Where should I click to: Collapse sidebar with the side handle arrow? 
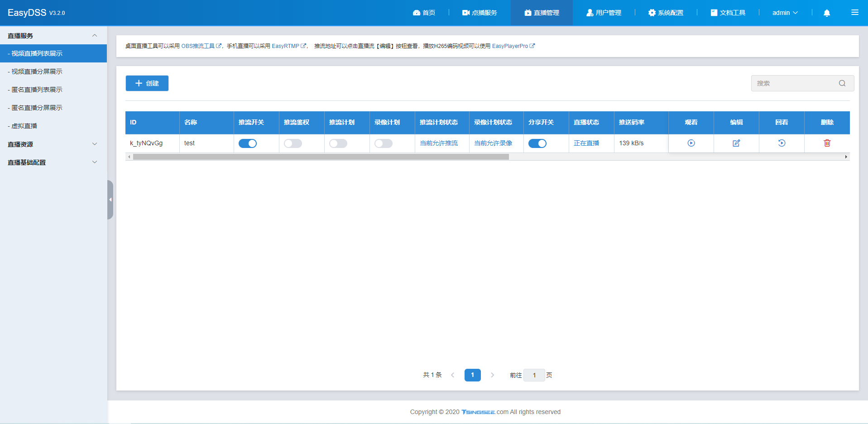(110, 200)
